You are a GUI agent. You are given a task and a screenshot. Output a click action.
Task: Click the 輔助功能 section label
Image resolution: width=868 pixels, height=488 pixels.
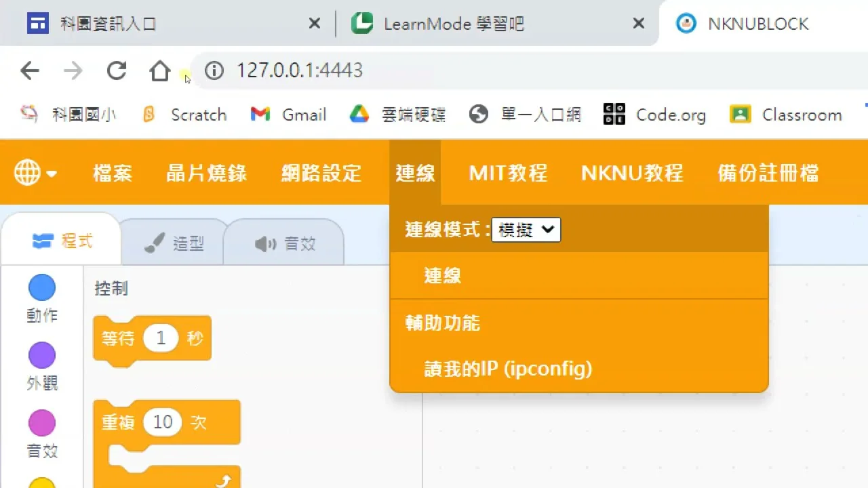[x=443, y=323]
